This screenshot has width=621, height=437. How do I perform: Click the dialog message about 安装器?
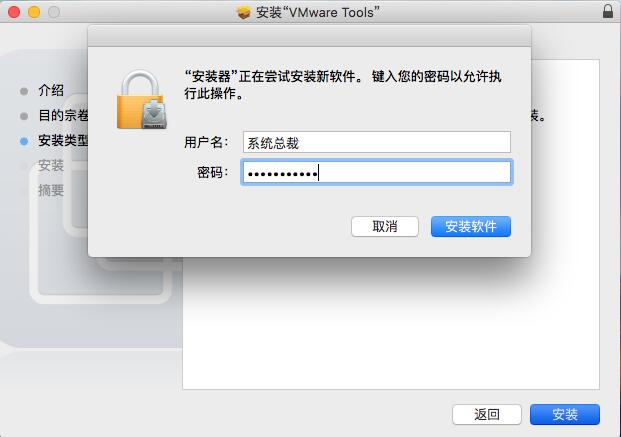click(x=343, y=85)
